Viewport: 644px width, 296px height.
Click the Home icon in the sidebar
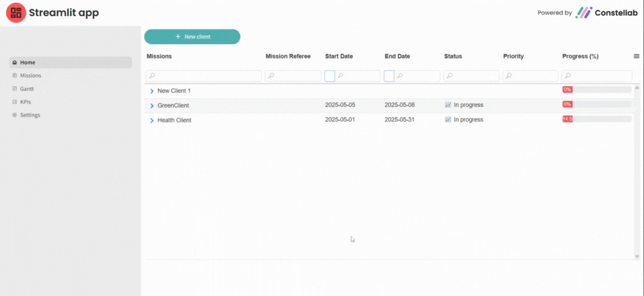coord(15,63)
